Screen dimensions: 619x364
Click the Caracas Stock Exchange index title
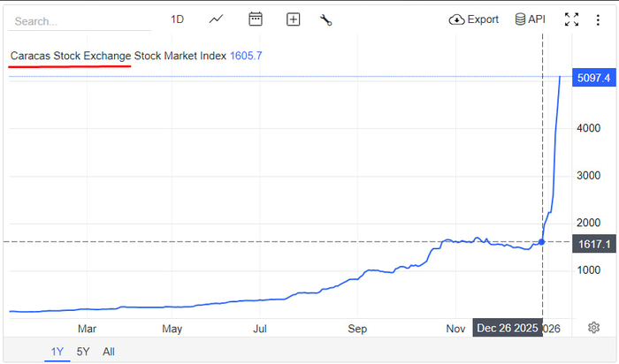pos(118,56)
